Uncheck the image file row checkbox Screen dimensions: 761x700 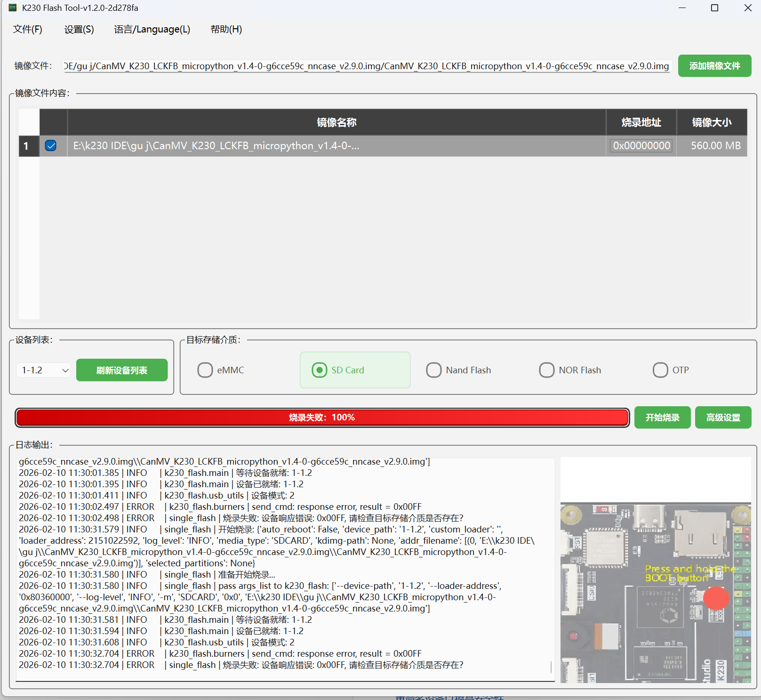point(51,146)
